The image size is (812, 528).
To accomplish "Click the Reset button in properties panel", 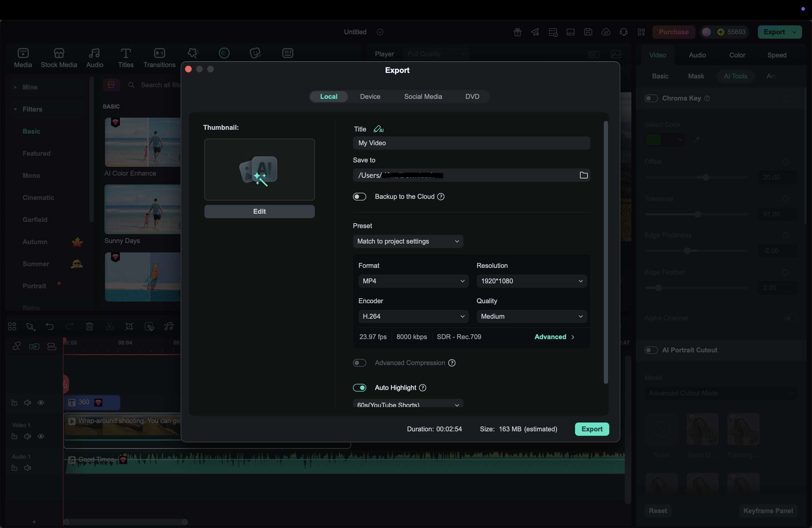I will point(658,511).
